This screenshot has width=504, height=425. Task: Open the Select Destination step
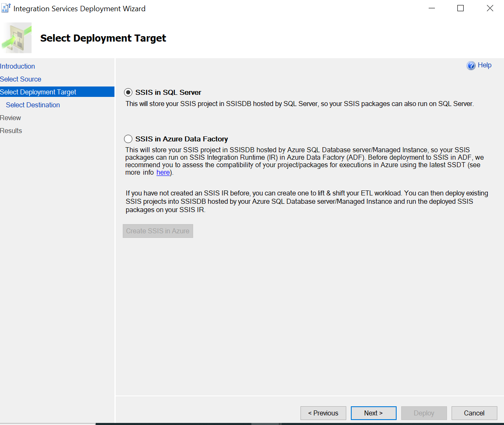pos(33,105)
